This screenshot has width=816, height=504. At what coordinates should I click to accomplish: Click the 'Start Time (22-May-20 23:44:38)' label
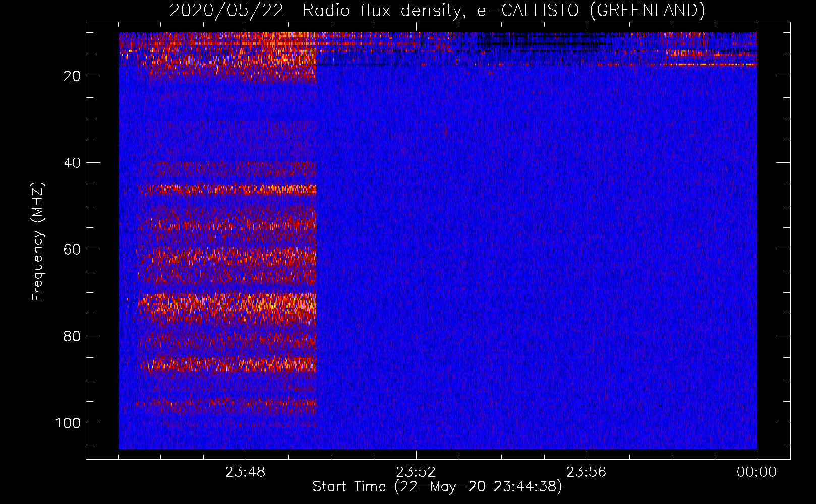pyautogui.click(x=437, y=487)
